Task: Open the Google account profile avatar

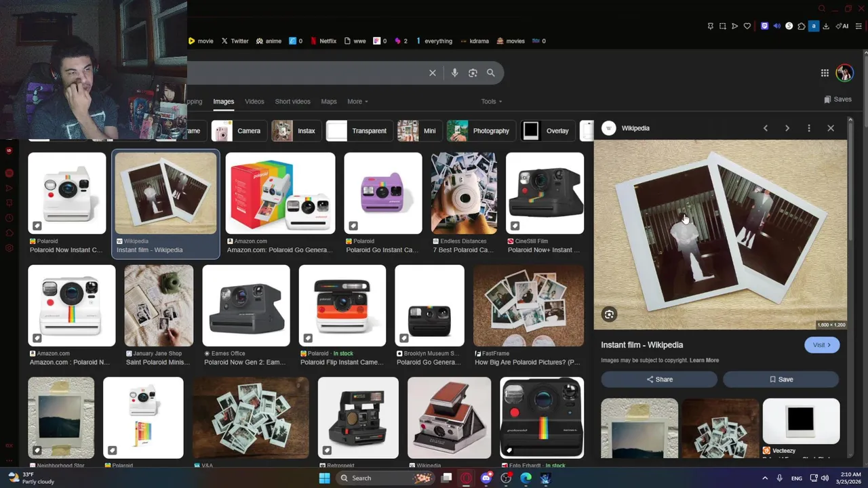Action: point(844,73)
